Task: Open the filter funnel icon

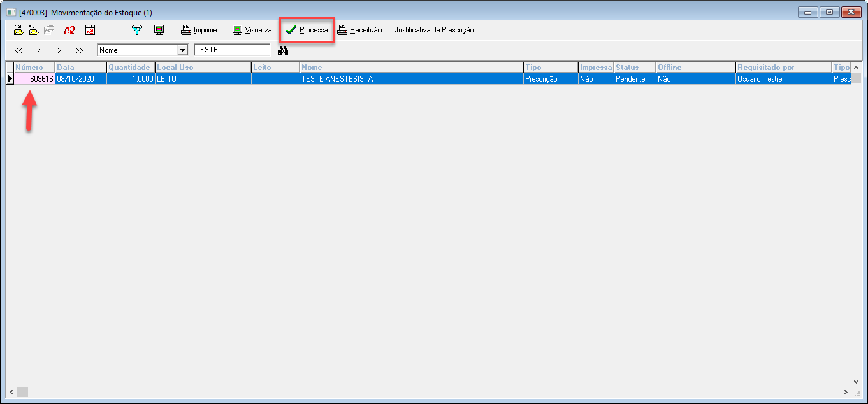Action: tap(136, 30)
